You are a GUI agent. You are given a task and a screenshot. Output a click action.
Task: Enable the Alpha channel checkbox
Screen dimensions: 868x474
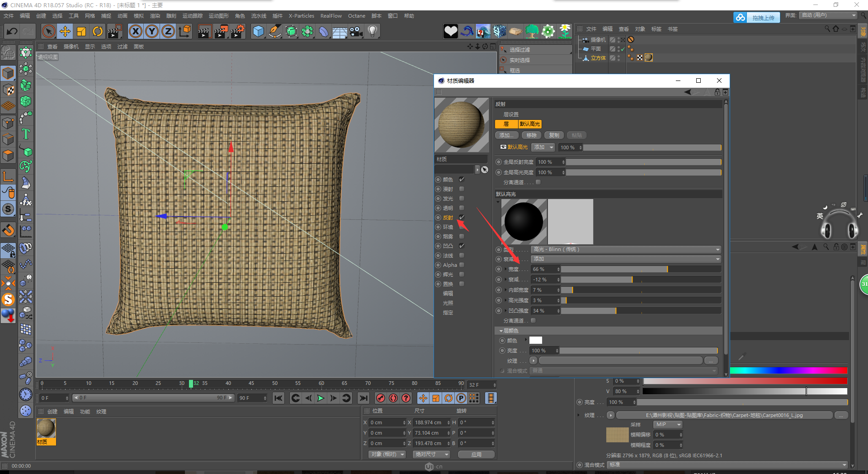point(462,265)
